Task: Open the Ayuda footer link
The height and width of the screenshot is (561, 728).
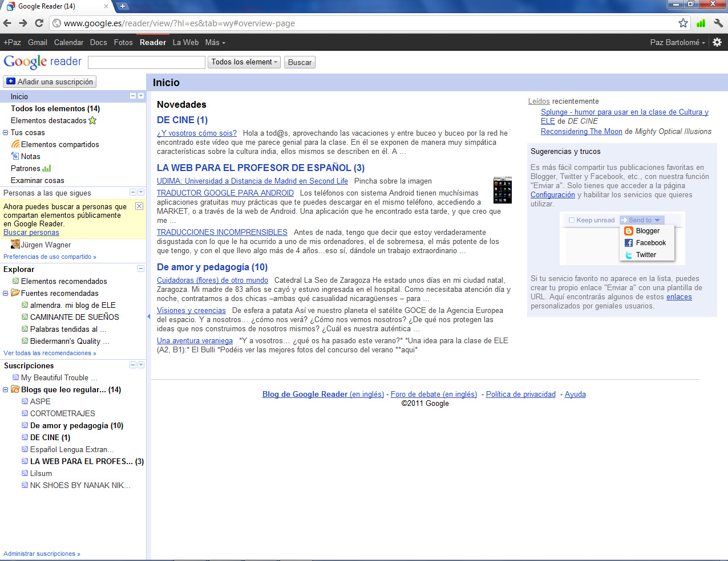Action: pos(575,394)
